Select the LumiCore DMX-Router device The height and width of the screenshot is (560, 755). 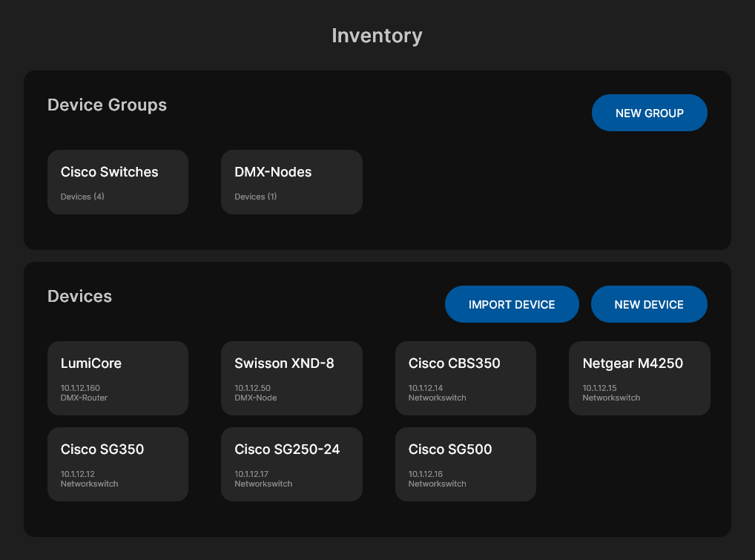[x=117, y=378]
